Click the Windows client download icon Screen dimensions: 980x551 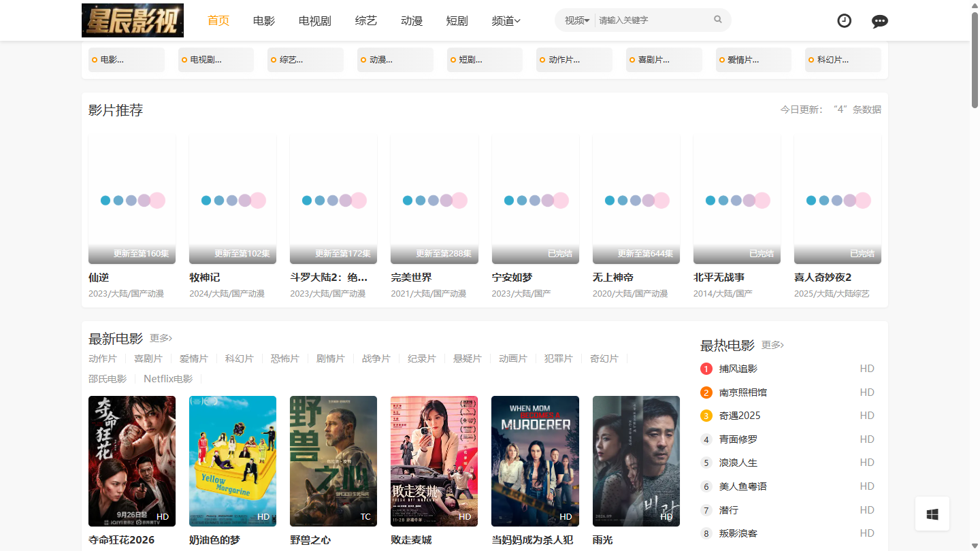pyautogui.click(x=932, y=514)
